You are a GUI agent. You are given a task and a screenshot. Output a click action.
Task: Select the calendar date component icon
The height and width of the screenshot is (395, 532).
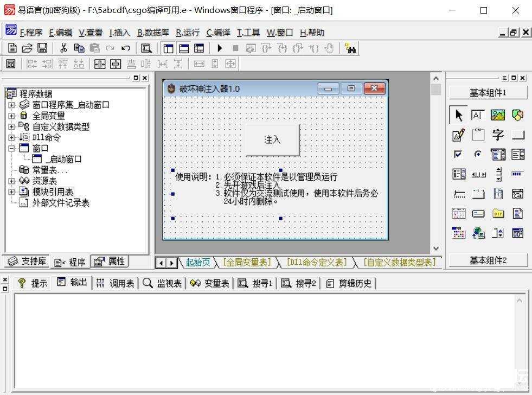point(458,233)
